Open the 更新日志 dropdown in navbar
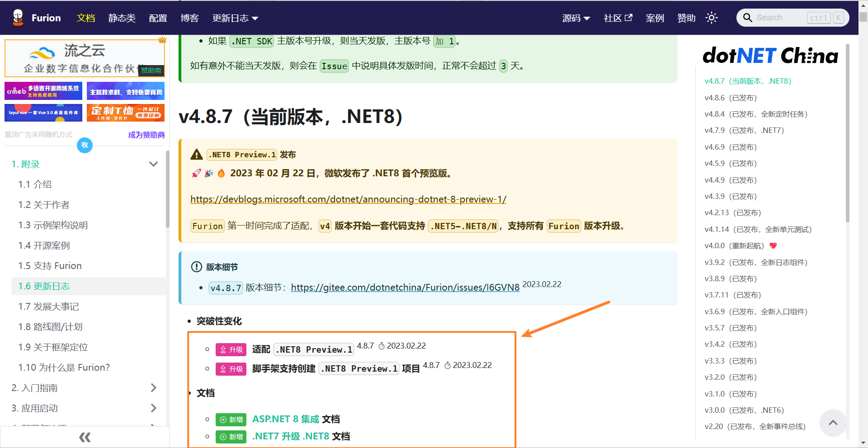868x448 pixels. click(235, 18)
